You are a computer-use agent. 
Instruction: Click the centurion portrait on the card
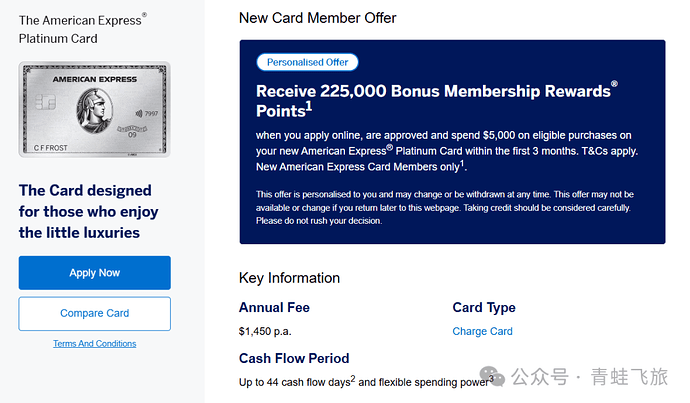pos(94,111)
